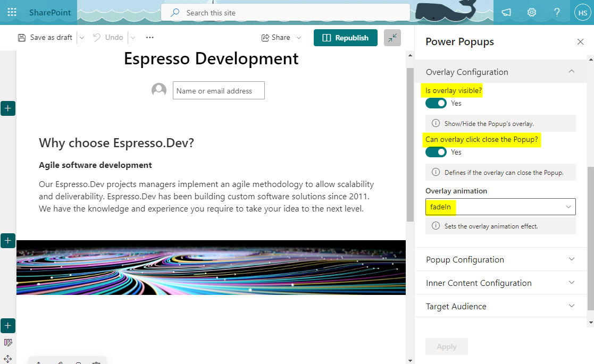Open the settings gear icon

(x=531, y=12)
